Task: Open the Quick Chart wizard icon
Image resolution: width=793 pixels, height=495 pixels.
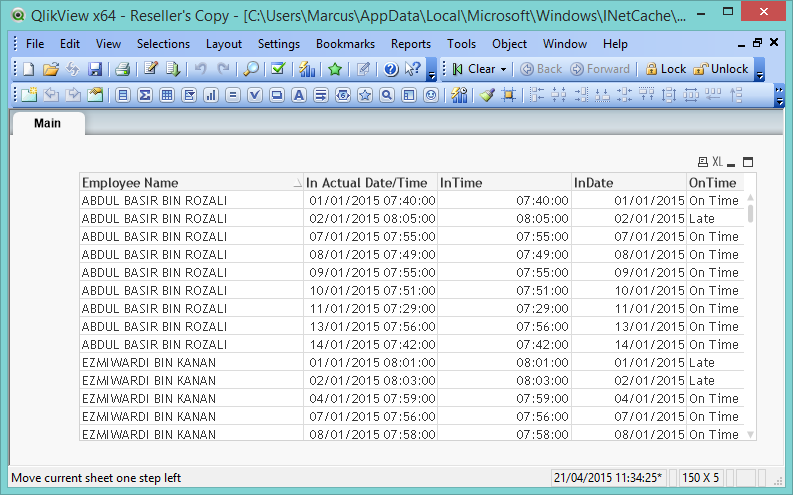Action: point(307,69)
